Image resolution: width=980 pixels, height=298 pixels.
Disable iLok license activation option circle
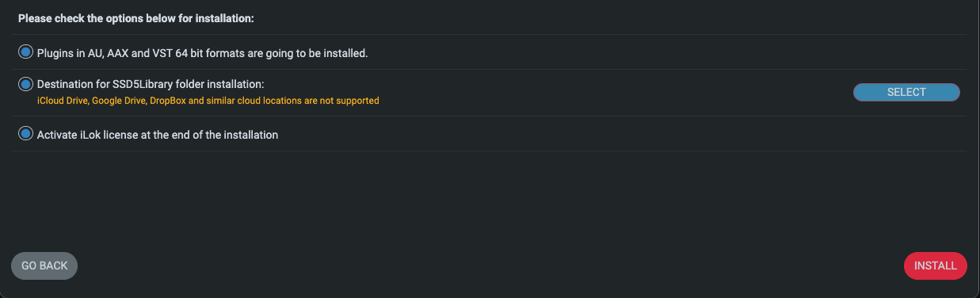tap(25, 134)
